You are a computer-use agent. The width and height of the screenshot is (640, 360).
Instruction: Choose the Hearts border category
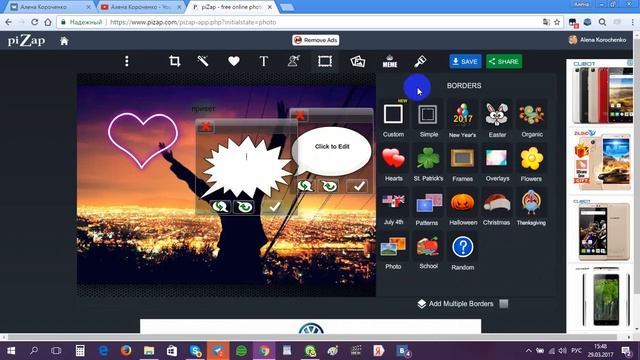393,163
